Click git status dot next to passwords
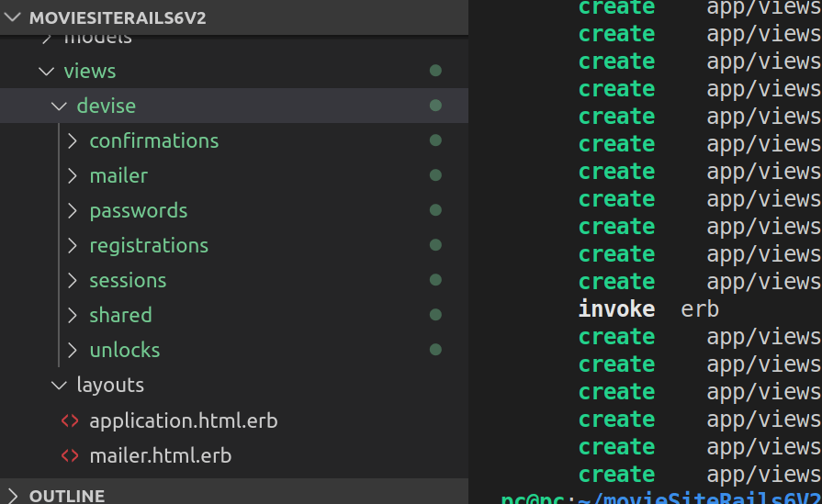Image resolution: width=822 pixels, height=504 pixels. [435, 210]
